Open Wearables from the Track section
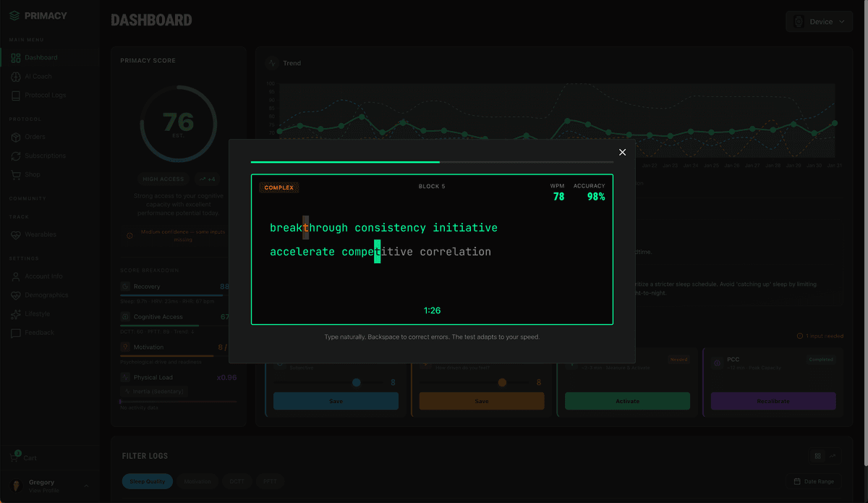Image resolution: width=868 pixels, height=503 pixels. 50,234
